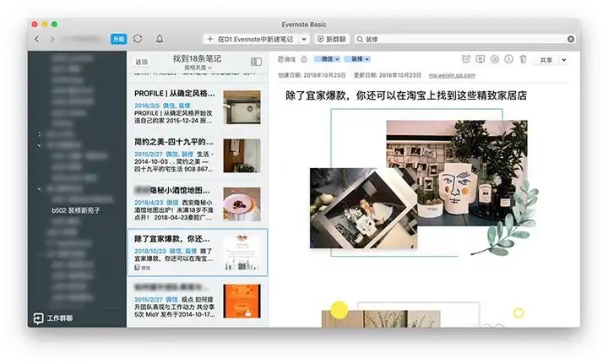The image size is (608, 364).
Task: Open notifications via the bell icon
Action: (160, 39)
